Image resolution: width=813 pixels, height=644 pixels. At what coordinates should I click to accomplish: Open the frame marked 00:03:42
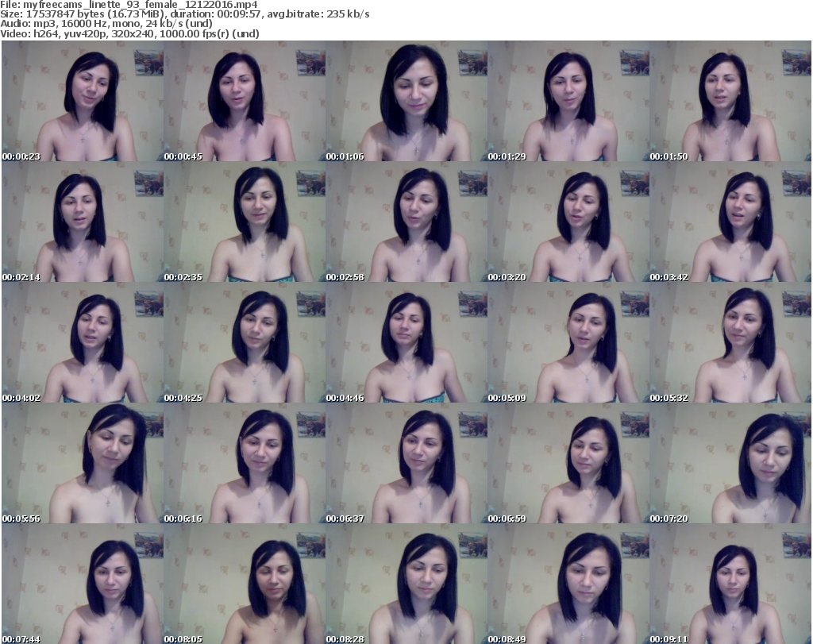[730, 222]
